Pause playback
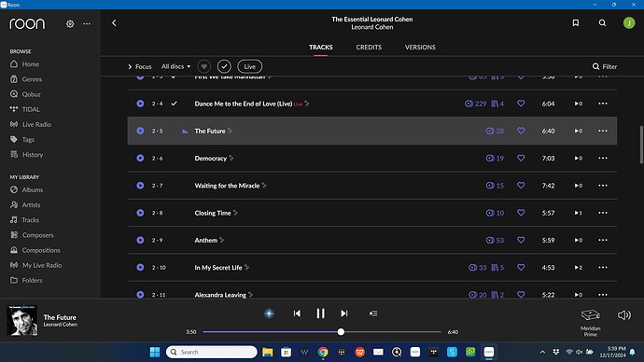 320,313
